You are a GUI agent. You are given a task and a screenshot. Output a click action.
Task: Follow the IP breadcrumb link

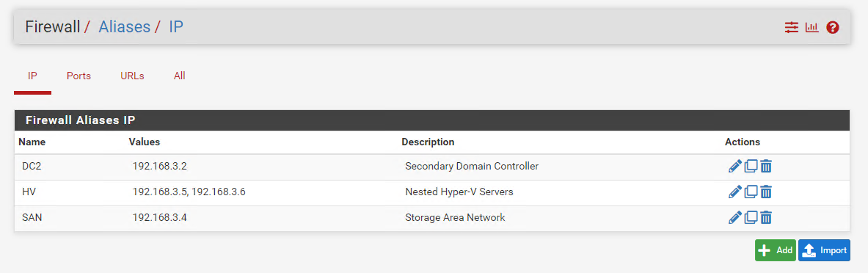pos(176,26)
